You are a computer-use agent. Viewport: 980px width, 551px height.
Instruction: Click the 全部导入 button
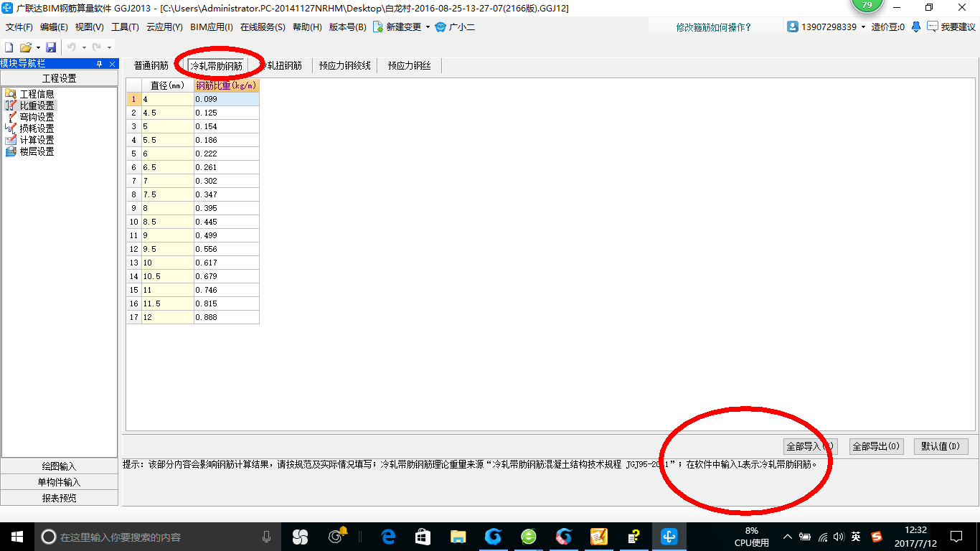(811, 446)
